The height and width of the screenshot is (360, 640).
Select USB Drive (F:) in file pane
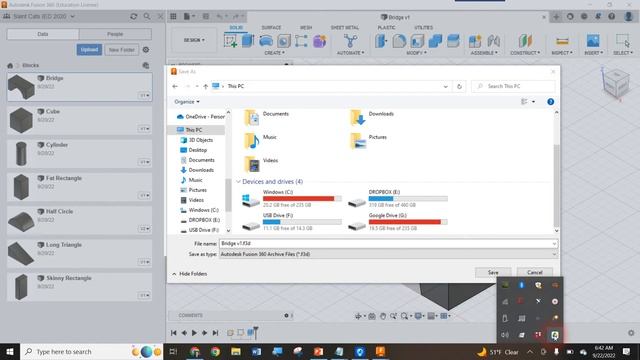[x=291, y=222]
